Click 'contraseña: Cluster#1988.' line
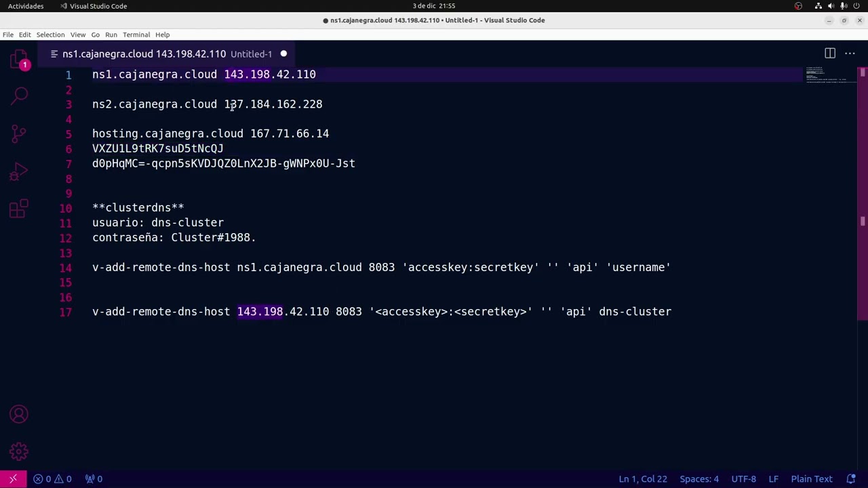This screenshot has height=488, width=868. 174,237
